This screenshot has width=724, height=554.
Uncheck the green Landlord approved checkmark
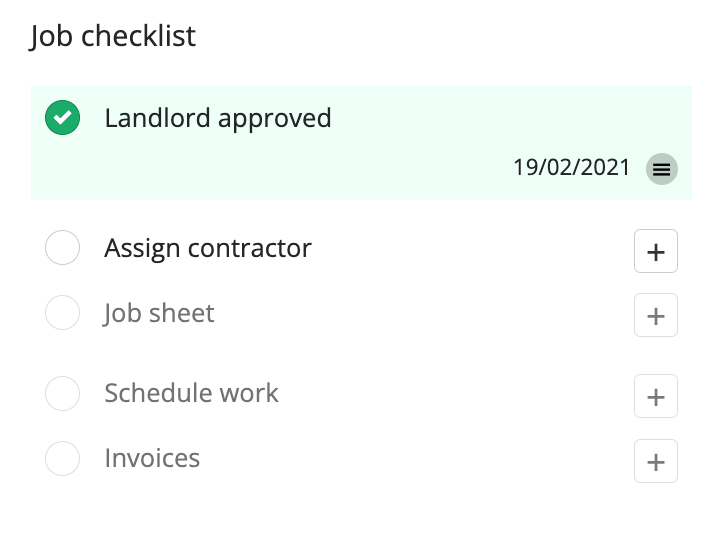[62, 118]
